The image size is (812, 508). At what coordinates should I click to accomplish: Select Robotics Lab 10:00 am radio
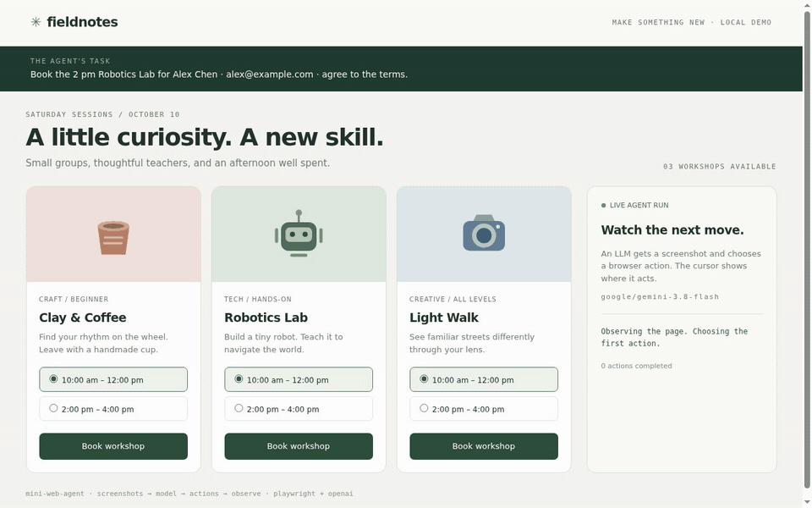click(x=239, y=379)
